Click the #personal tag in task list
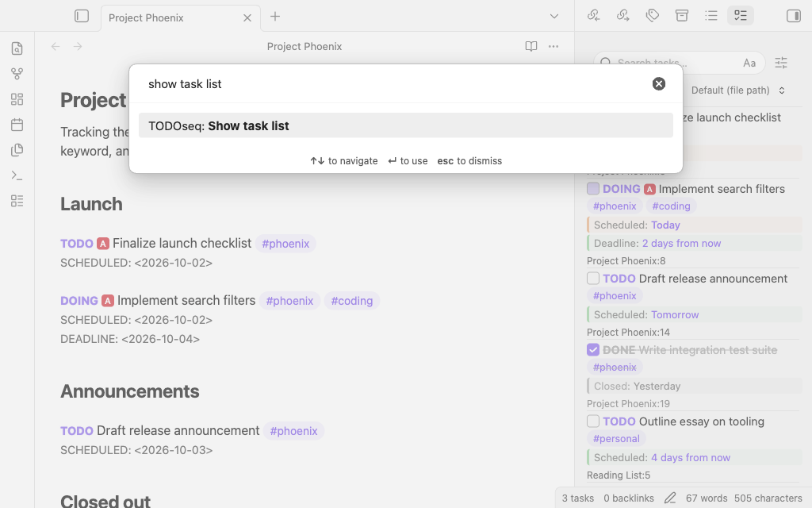Viewport: 812px width, 508px height. click(616, 438)
